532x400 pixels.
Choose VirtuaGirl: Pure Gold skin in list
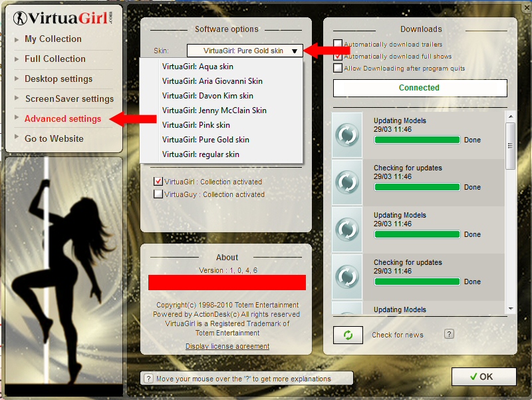[205, 140]
